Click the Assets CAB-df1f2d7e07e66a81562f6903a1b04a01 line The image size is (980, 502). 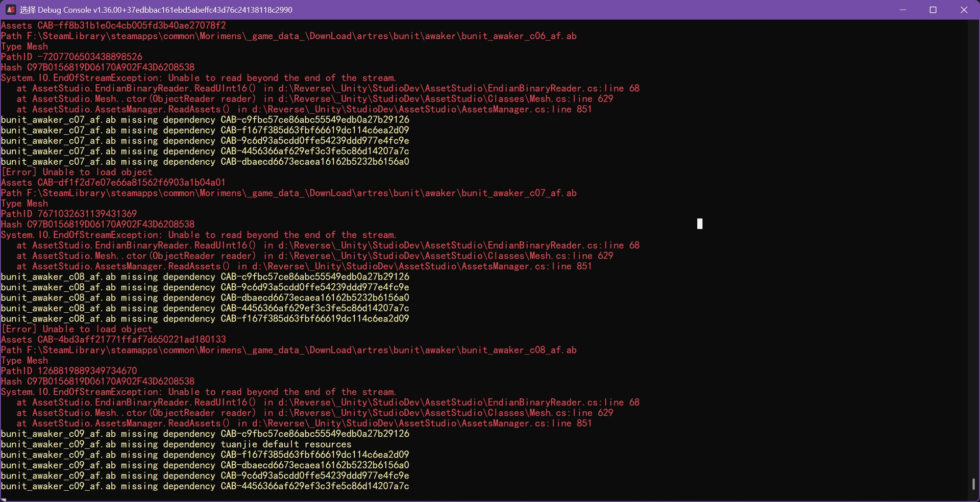pos(113,183)
